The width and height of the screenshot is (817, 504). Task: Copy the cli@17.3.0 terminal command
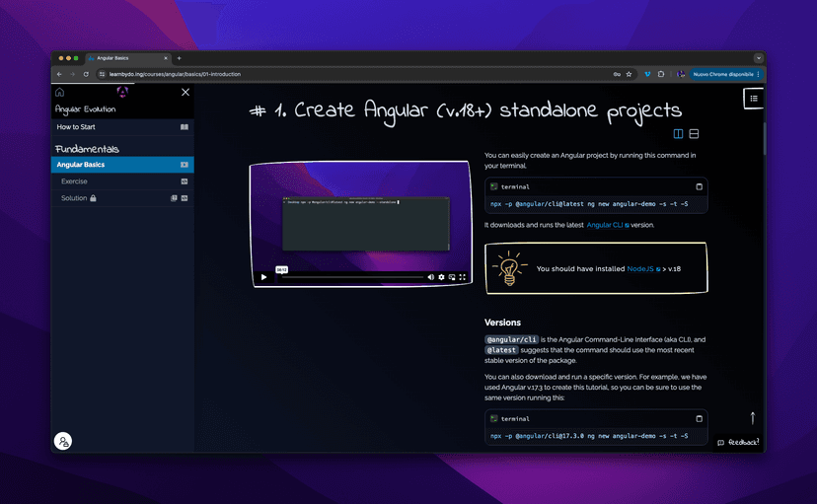pyautogui.click(x=700, y=418)
